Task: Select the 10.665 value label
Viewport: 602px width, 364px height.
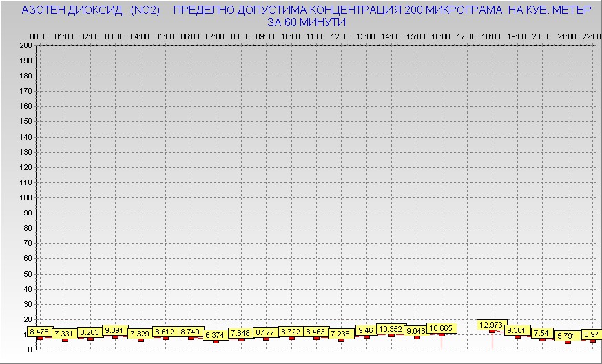Action: click(442, 328)
